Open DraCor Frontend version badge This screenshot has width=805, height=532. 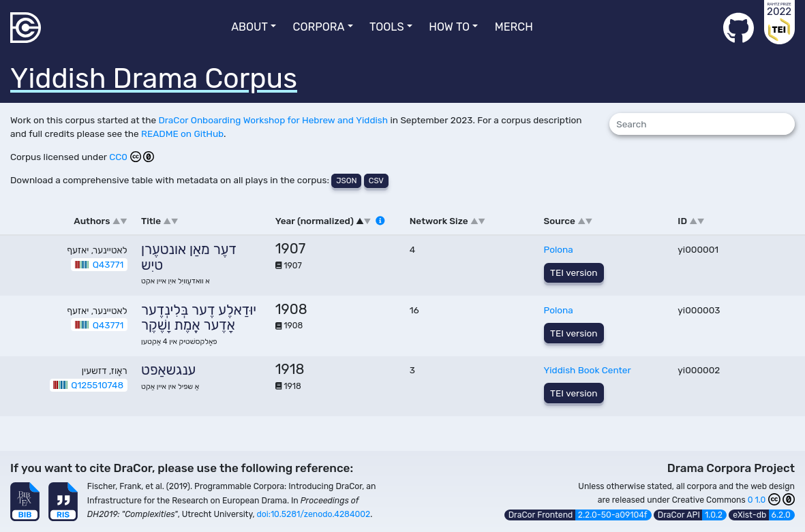(x=577, y=514)
